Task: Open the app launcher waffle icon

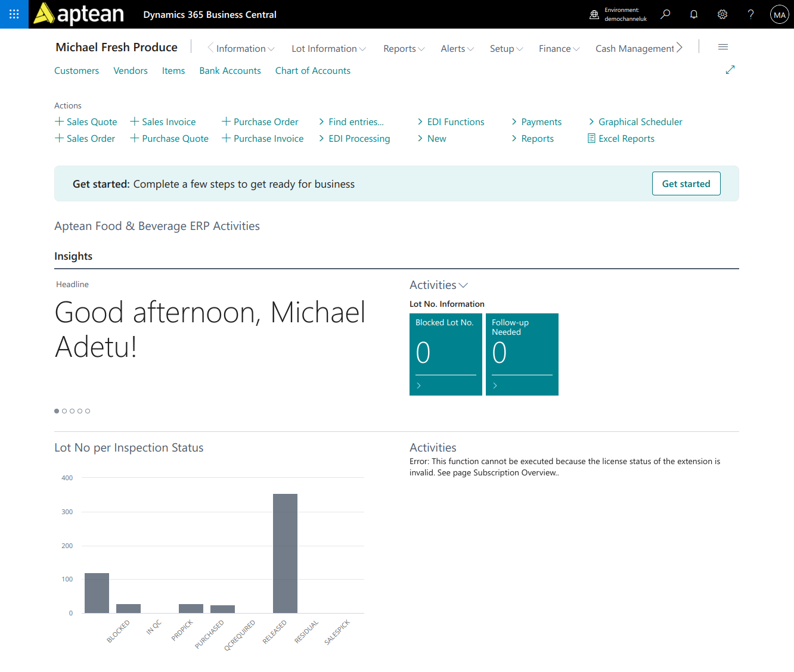Action: [x=14, y=14]
